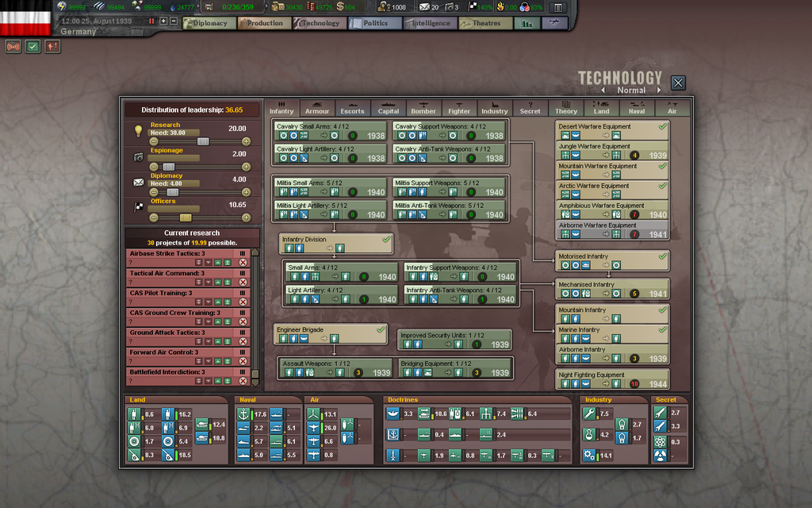Image resolution: width=812 pixels, height=508 pixels.
Task: Open the menu button at top right bar
Action: (557, 8)
